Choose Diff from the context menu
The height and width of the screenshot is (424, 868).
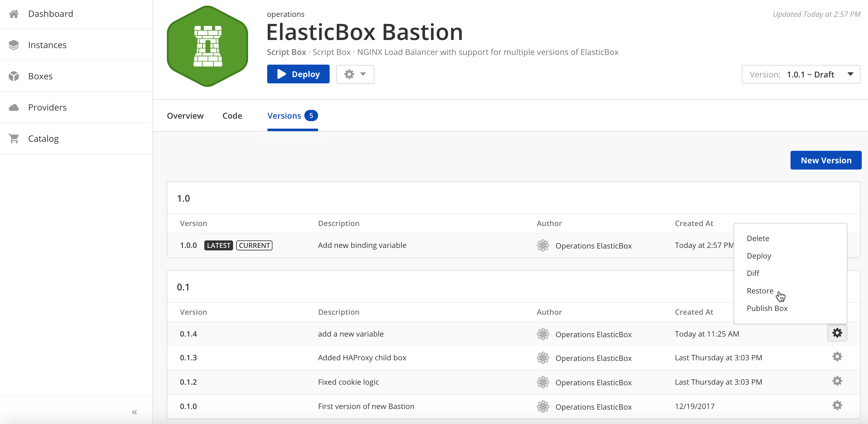pos(753,273)
